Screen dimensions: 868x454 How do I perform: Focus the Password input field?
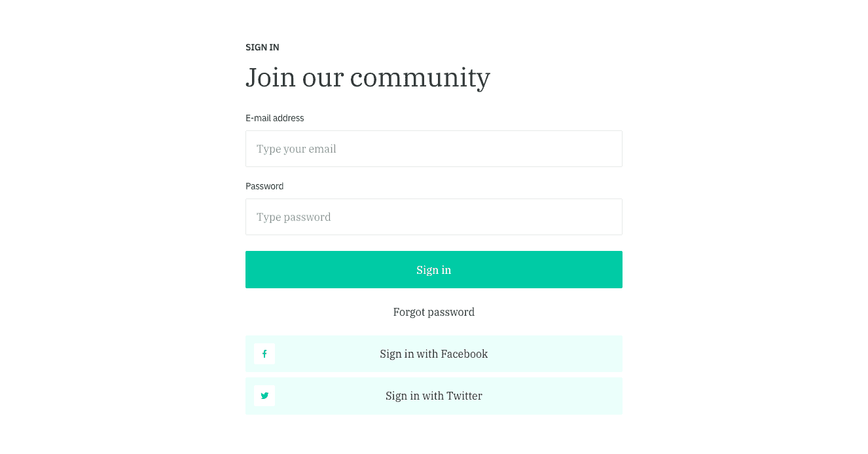pyautogui.click(x=433, y=217)
